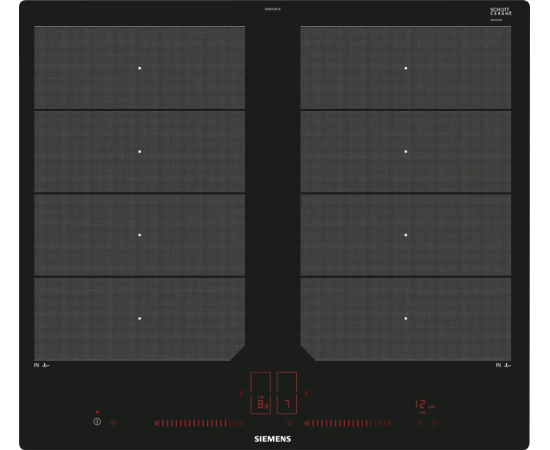Viewport: 550px width, 450px height.
Task: Tap the 12 min timer display
Action: [x=425, y=405]
